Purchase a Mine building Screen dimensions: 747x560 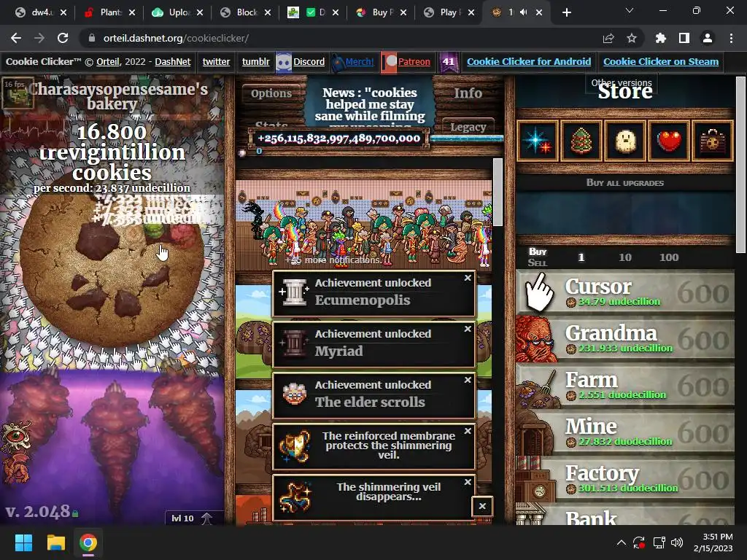pos(624,432)
